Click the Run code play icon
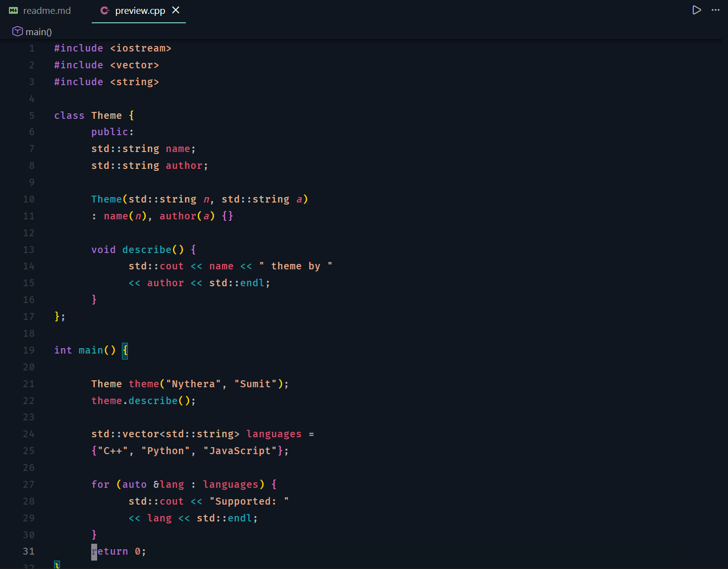This screenshot has height=569, width=728. click(x=697, y=10)
